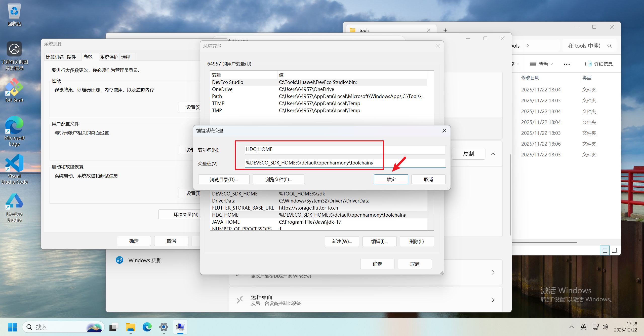
Task: Show hidden system tray icons chevron
Action: [x=571, y=327]
